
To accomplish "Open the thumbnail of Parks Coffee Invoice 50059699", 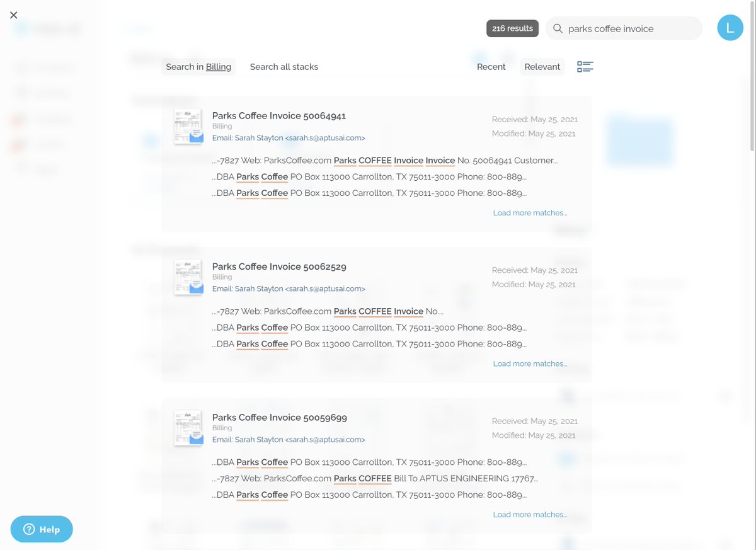I will pos(188,428).
